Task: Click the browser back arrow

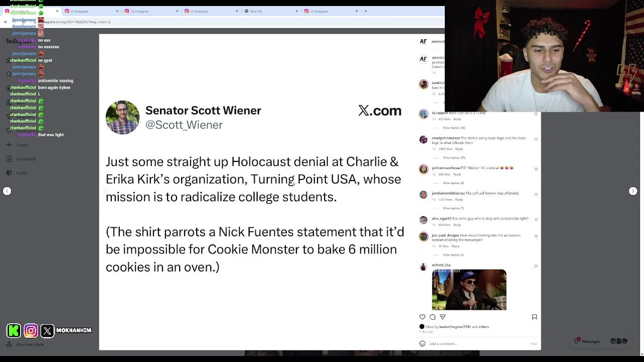Action: [x=6, y=22]
